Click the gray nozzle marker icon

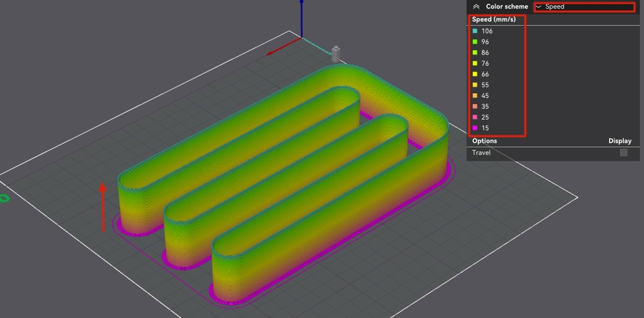[x=336, y=53]
